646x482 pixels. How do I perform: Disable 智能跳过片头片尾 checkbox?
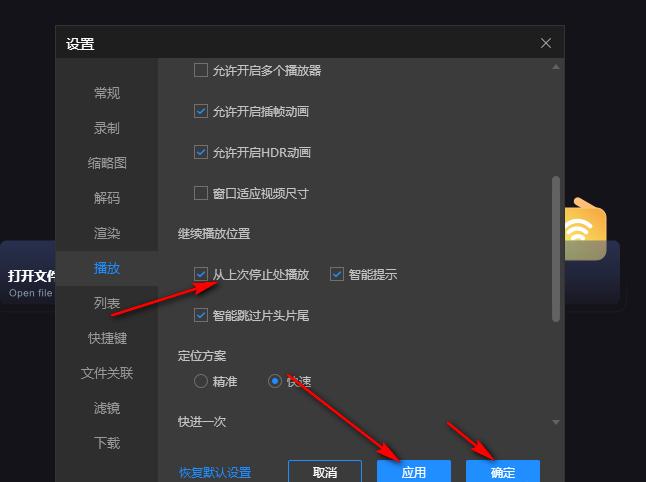point(202,316)
